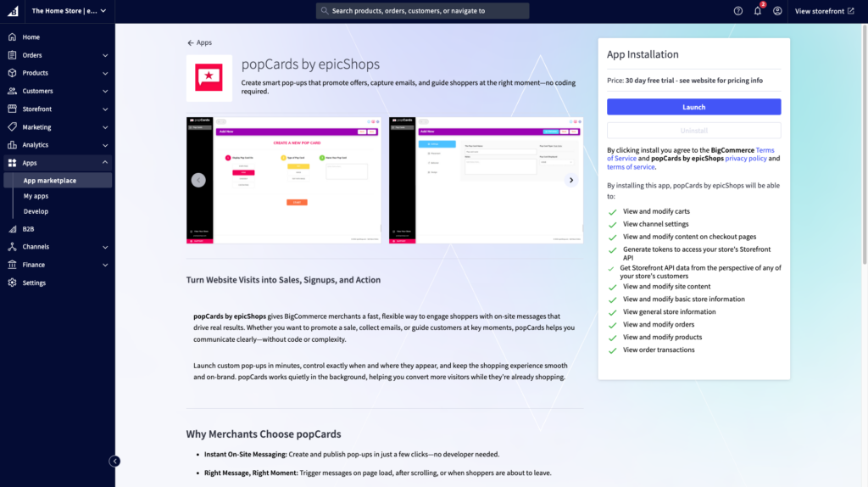Open the help question mark icon
The height and width of the screenshot is (487, 868).
(x=738, y=11)
